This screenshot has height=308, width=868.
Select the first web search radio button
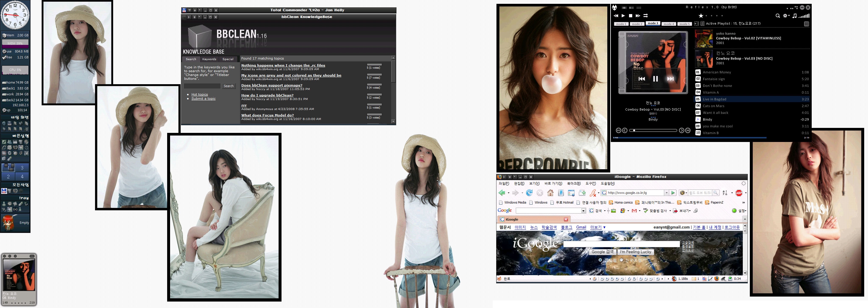coord(600,260)
